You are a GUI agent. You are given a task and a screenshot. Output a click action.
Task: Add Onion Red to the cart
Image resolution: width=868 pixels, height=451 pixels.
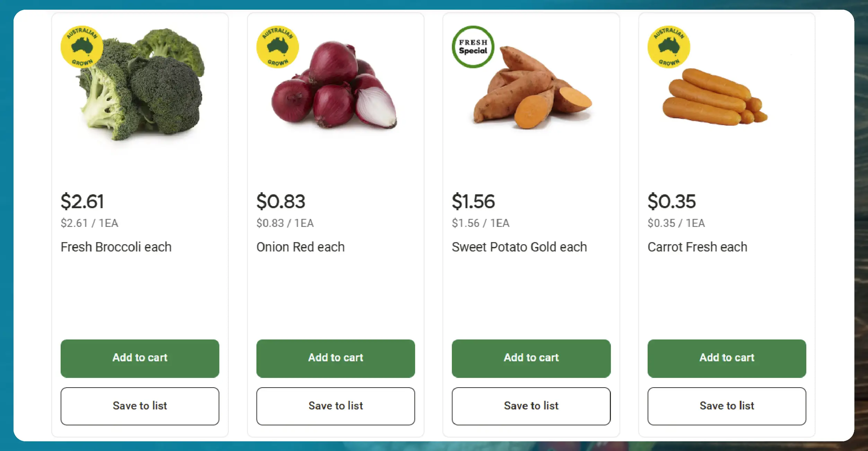(335, 358)
